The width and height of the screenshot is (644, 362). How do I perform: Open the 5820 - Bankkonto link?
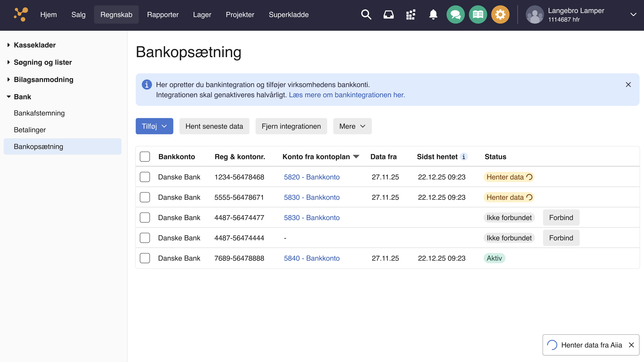point(312,177)
